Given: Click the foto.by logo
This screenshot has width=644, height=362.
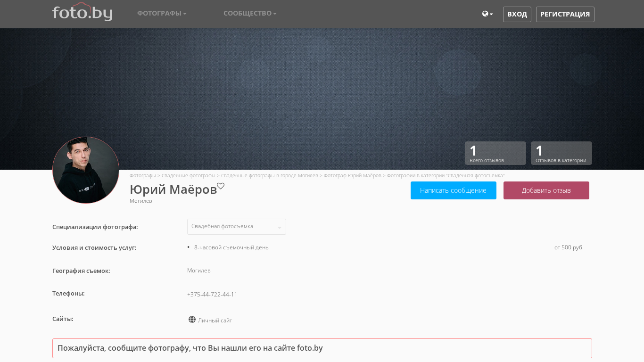Looking at the screenshot, I should click(82, 13).
